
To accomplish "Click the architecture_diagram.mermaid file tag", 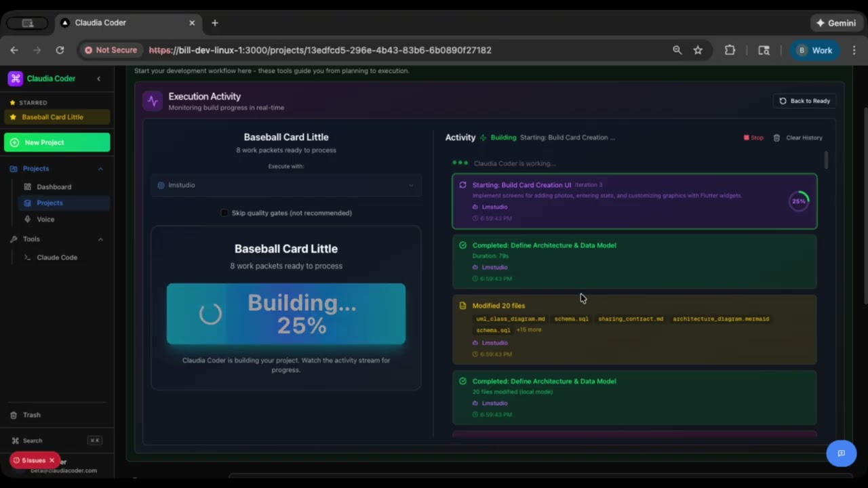I will tap(721, 319).
